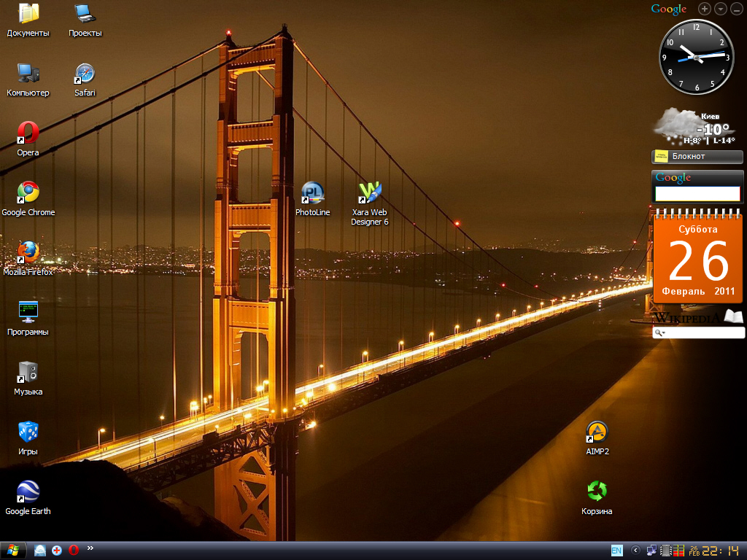747x560 pixels.
Task: Select the Google Earth desktop icon
Action: [x=28, y=492]
